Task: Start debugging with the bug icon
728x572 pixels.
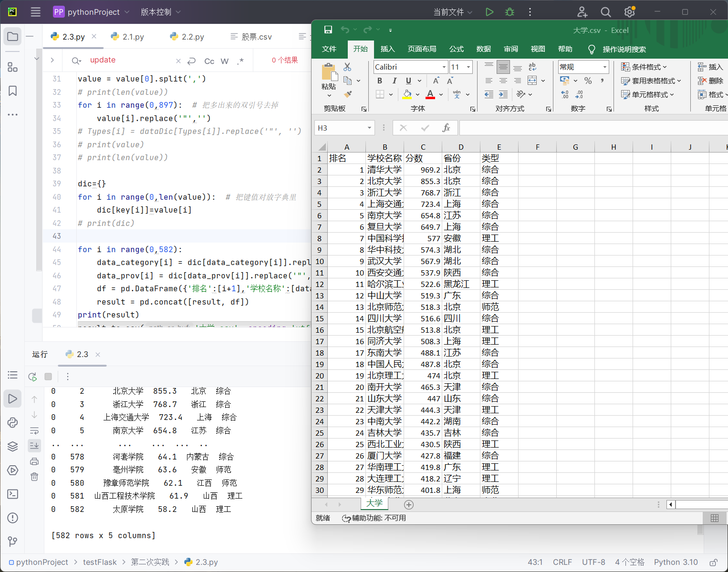Action: click(510, 12)
